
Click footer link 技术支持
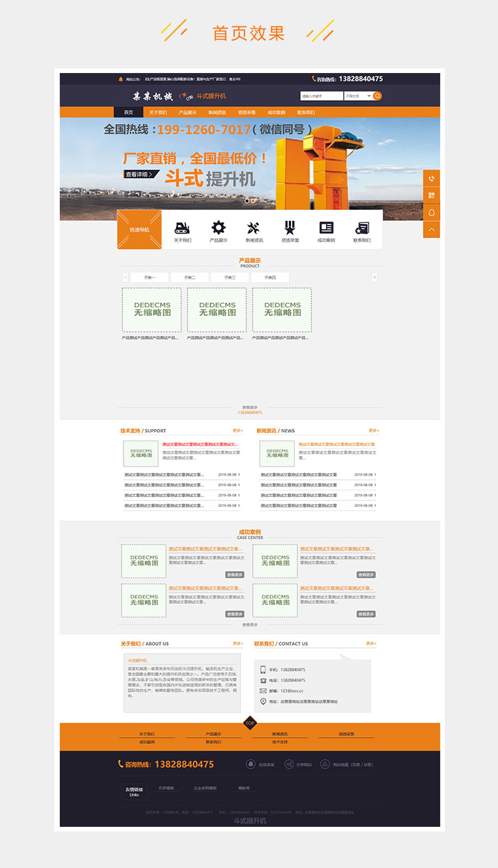click(x=280, y=742)
